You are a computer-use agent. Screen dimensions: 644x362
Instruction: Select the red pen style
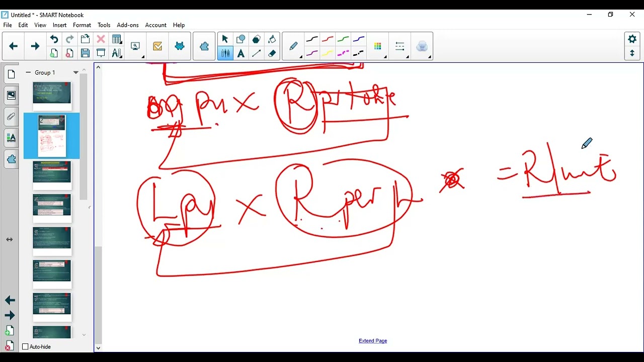328,39
